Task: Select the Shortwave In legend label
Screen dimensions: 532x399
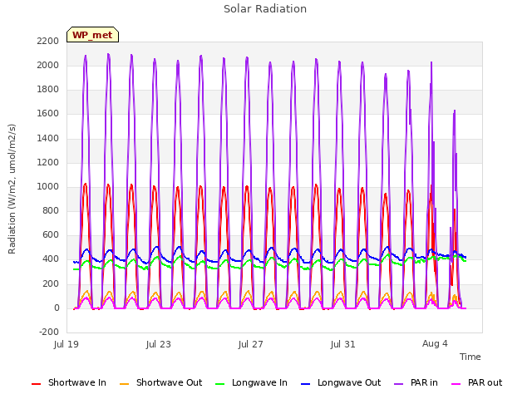Action: click(x=77, y=382)
